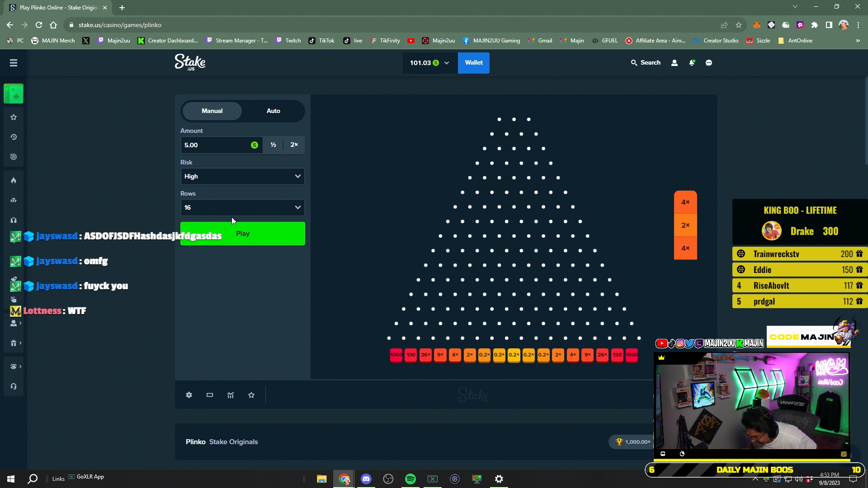Open the Slots 777 sidebar icon
Viewport: 868px width, 488px height.
pos(14,200)
